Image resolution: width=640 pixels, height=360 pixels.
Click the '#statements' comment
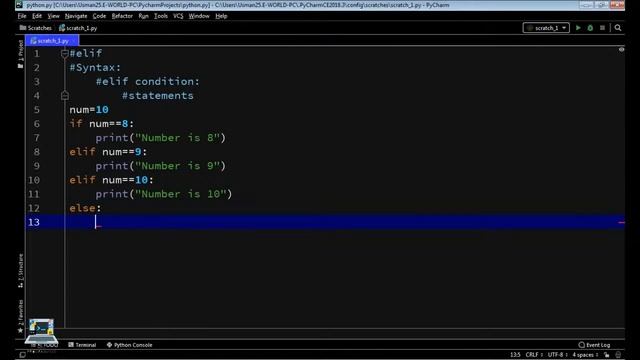coord(158,96)
